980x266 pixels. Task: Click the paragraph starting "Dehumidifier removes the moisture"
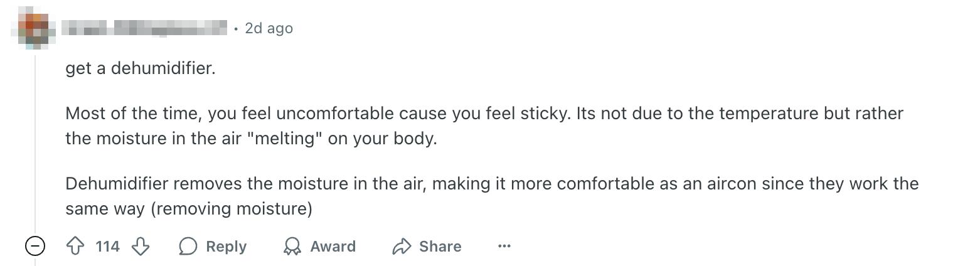[x=491, y=184]
